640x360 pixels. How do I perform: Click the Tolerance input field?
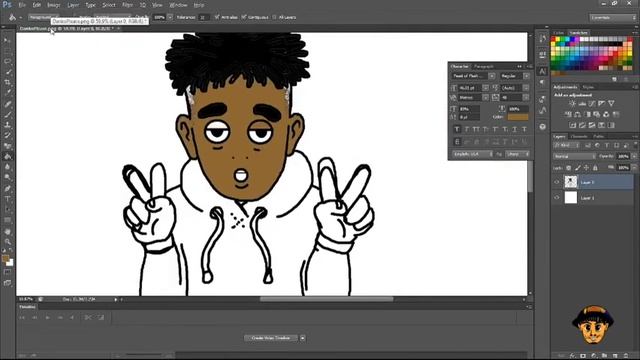203,17
